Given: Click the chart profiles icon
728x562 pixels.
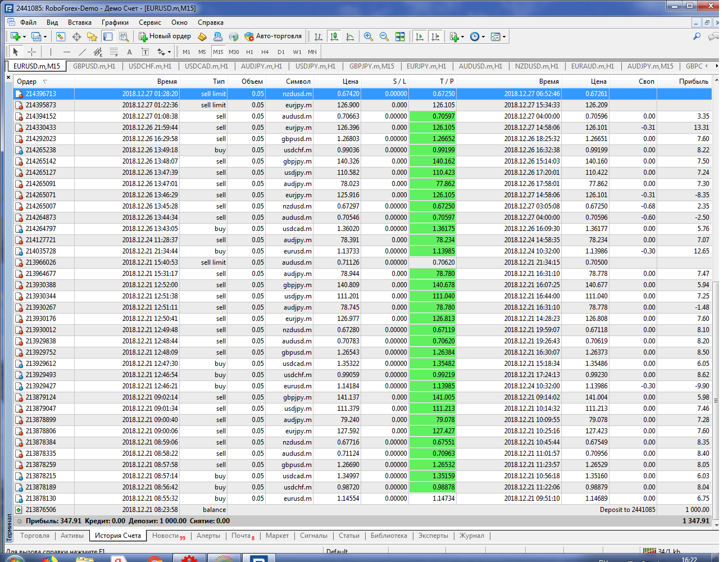Looking at the screenshot, I should tap(36, 37).
